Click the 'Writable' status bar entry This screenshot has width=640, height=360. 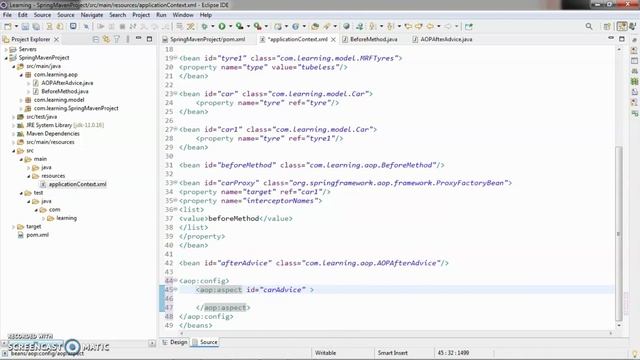pos(325,353)
